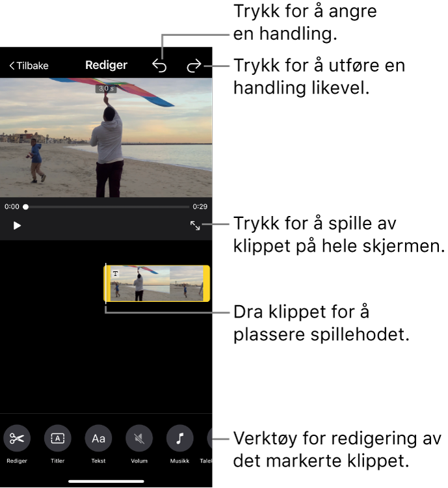The image size is (448, 488).
Task: Go back with the Tilbake button
Action: [29, 66]
